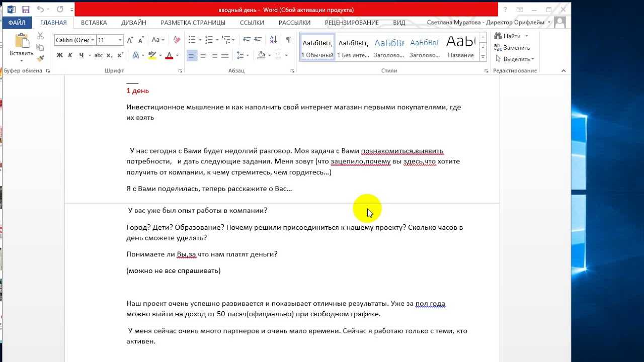Apply the Название style
This screenshot has height=362, width=644.
tap(460, 47)
